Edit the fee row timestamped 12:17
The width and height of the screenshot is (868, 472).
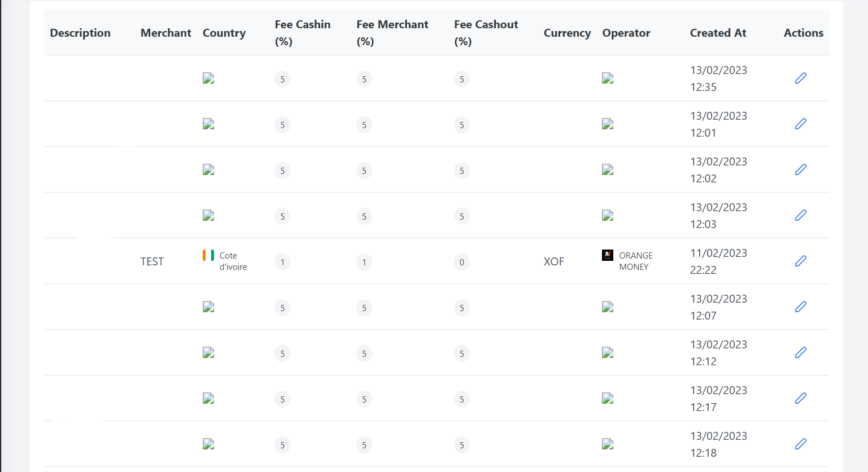pyautogui.click(x=800, y=398)
